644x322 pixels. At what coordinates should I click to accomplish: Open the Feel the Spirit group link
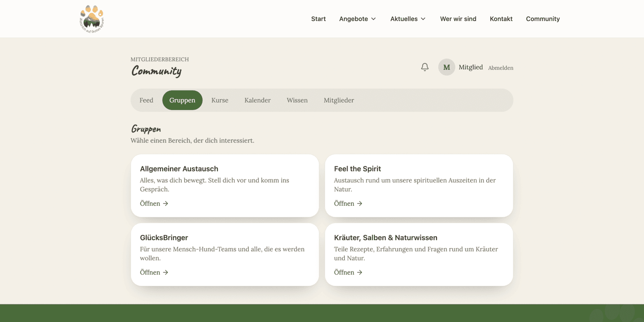click(x=348, y=203)
